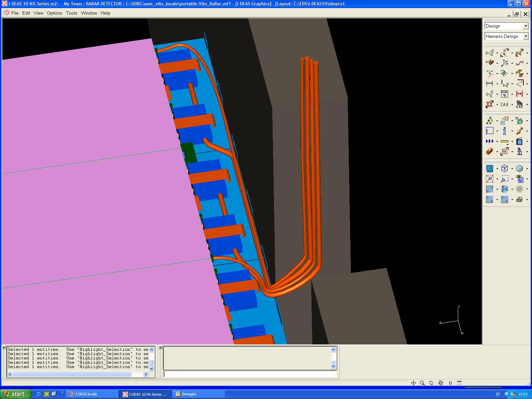Click the film frame animation icon
532x399 pixels.
[x=489, y=104]
